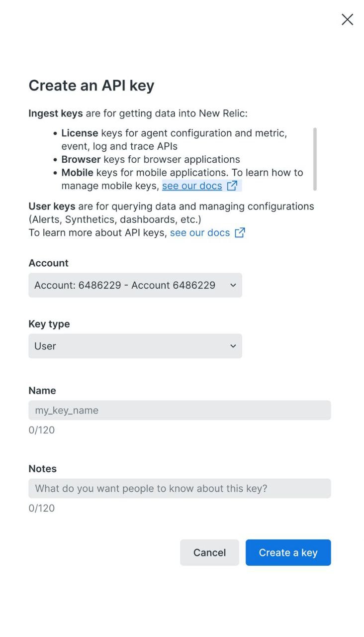
Task: Click the chevron on the Account selector
Action: point(233,285)
